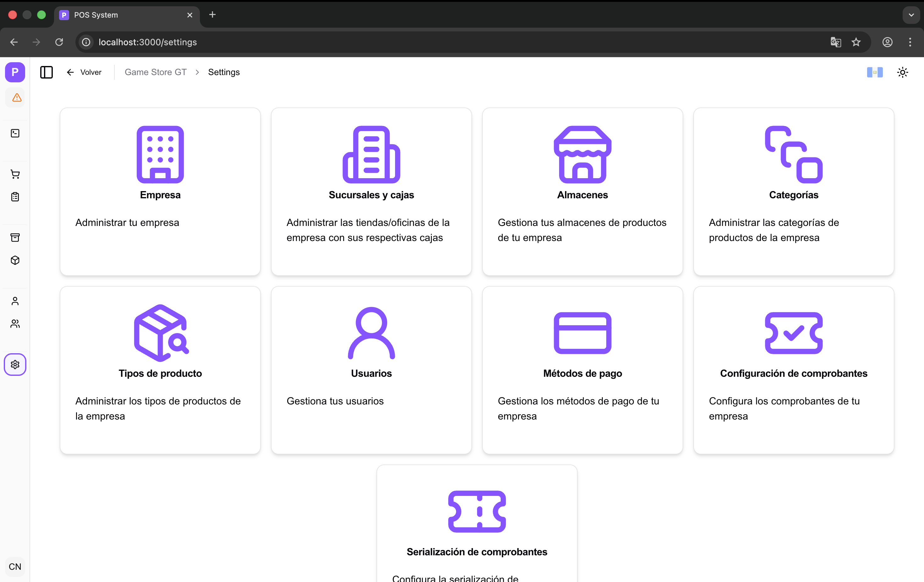Open Sucursales y cajas card title
The height and width of the screenshot is (582, 924).
tap(371, 195)
